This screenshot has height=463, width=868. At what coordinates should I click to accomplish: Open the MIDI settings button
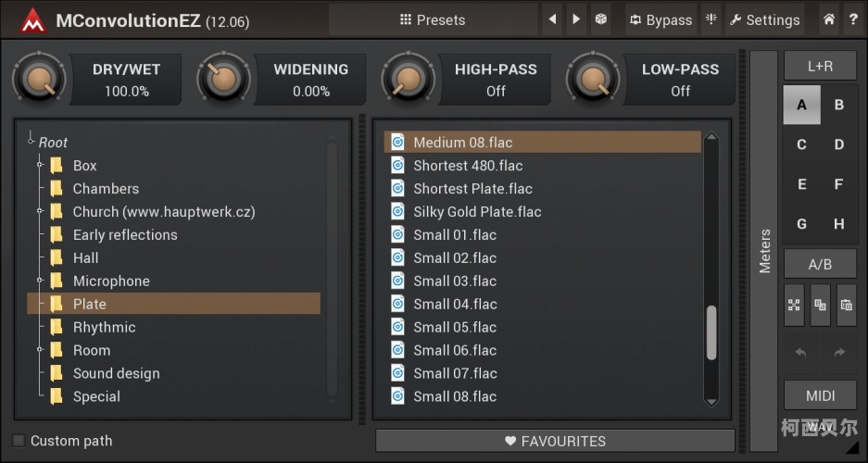(x=820, y=395)
